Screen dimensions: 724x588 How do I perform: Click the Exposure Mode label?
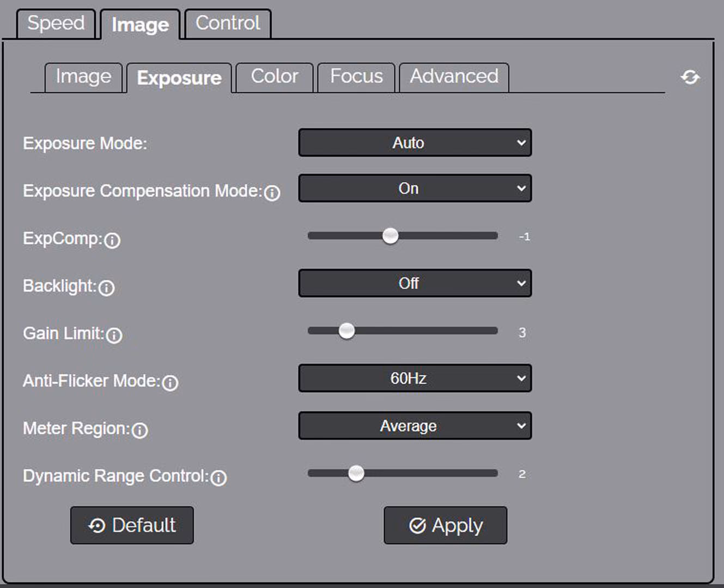[x=85, y=143]
